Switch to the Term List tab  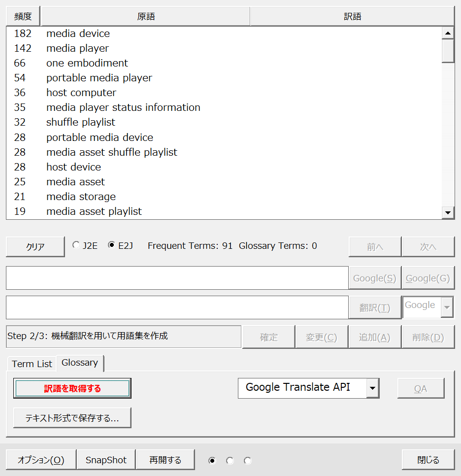[x=32, y=364]
